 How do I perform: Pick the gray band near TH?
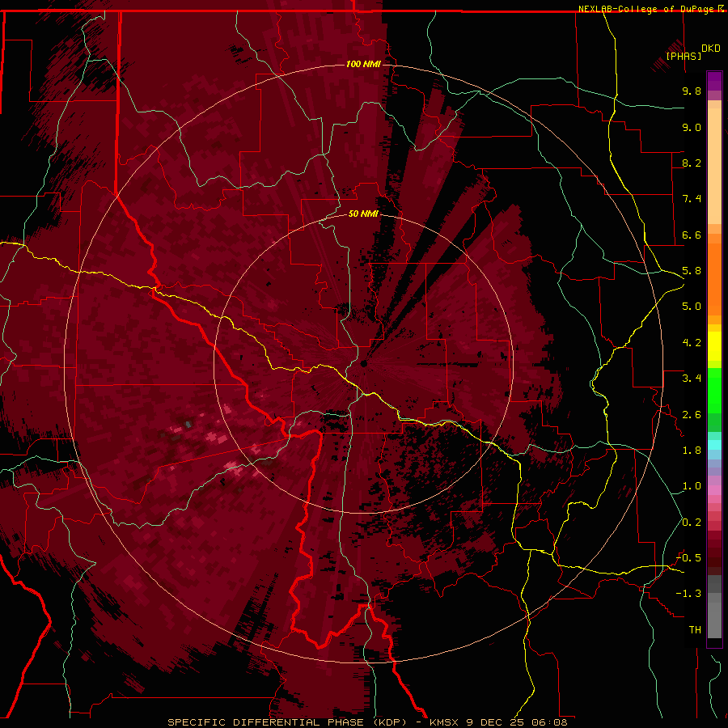tap(714, 620)
